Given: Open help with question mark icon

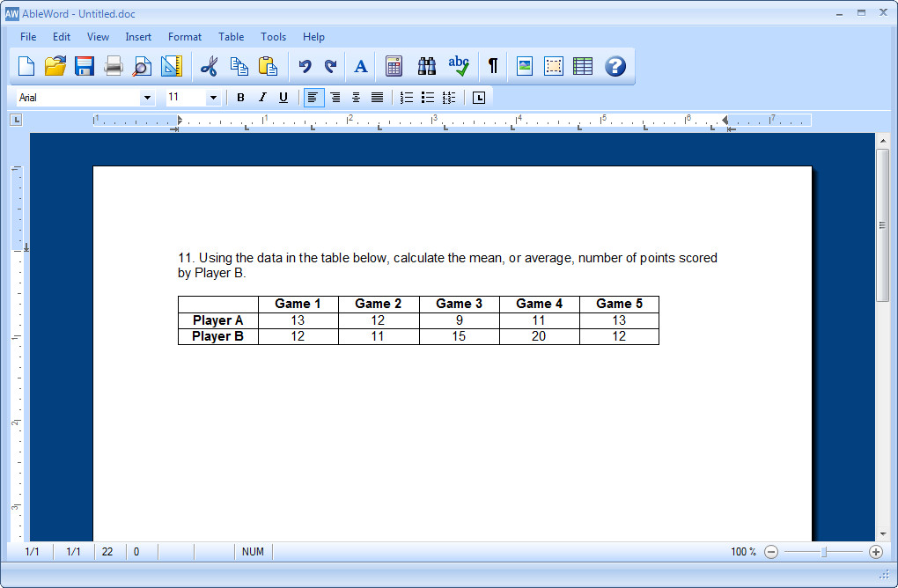Looking at the screenshot, I should [x=615, y=66].
